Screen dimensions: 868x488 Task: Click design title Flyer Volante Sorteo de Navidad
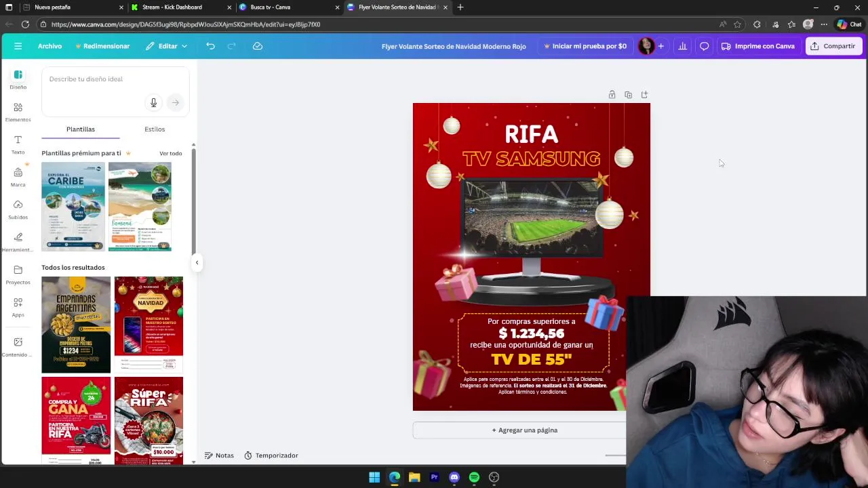coord(454,46)
